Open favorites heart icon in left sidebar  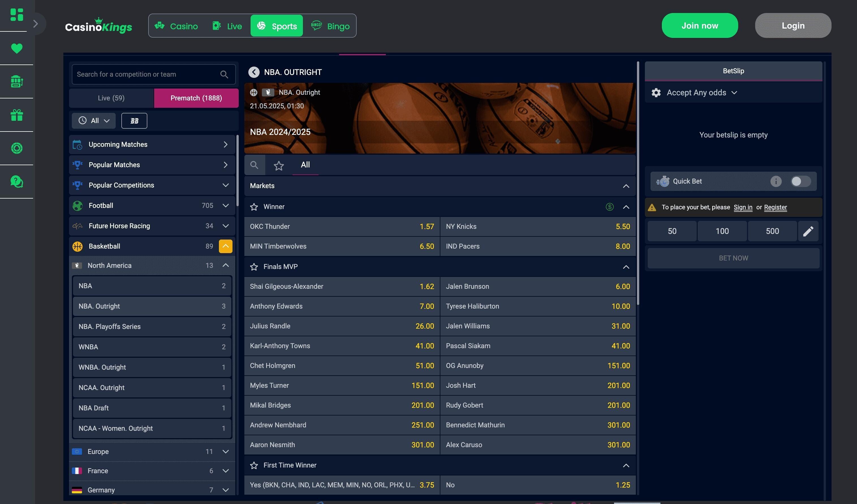coord(17,48)
